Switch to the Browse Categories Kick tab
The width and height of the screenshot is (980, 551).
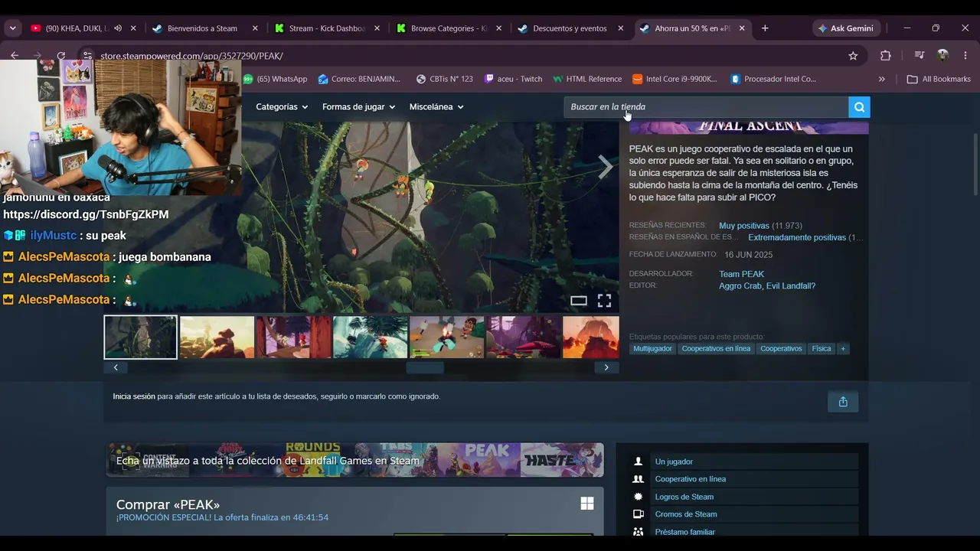pyautogui.click(x=449, y=28)
